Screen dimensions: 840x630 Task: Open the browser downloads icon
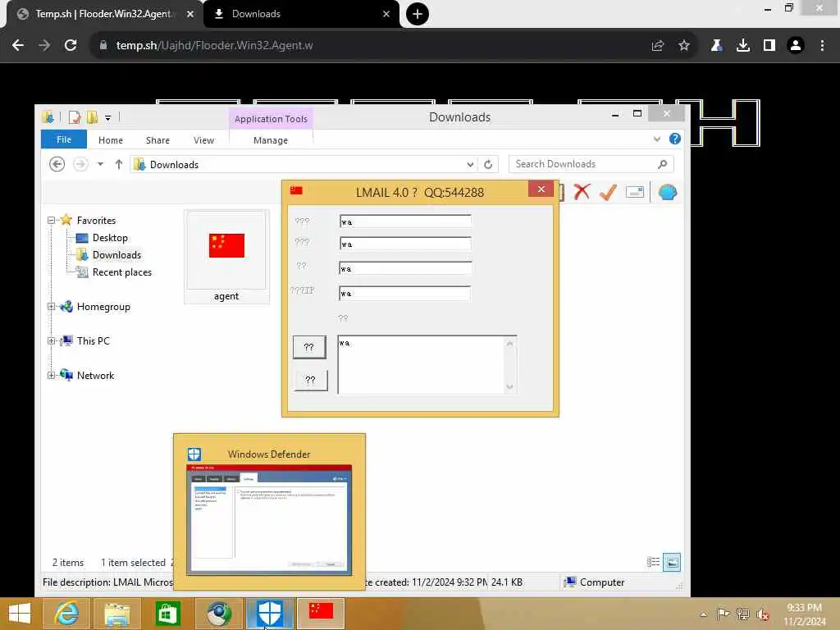pos(742,46)
